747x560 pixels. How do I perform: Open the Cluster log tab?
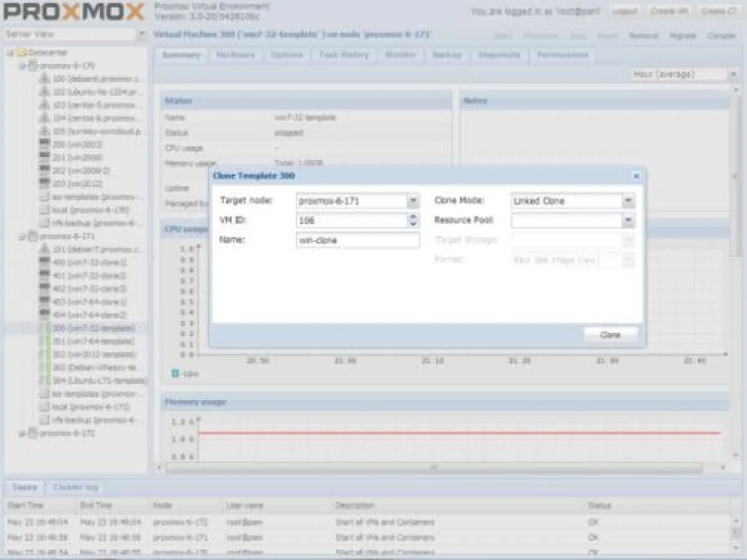pos(75,487)
